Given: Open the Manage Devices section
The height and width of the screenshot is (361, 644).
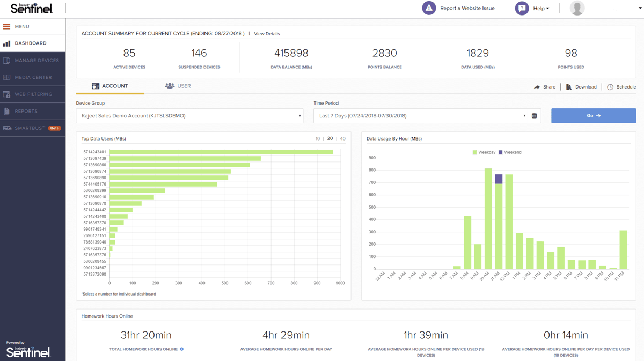Looking at the screenshot, I should click(32, 60).
